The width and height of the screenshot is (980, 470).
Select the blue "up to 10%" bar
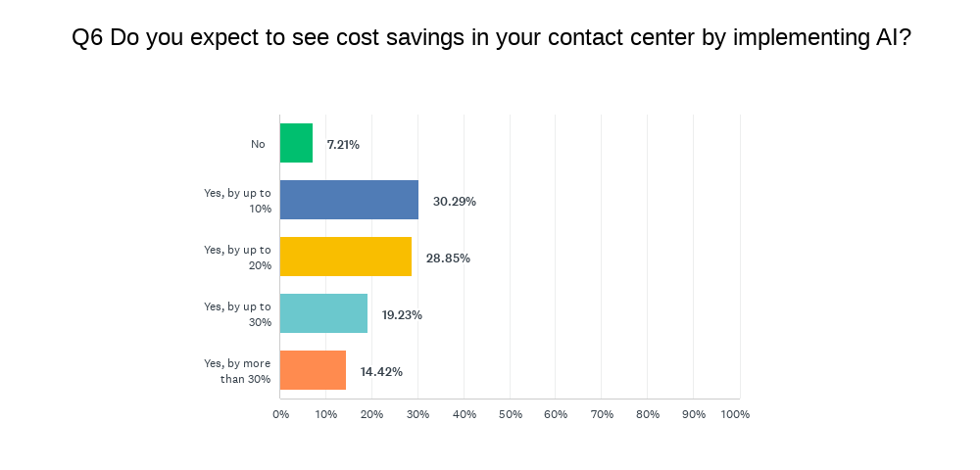[349, 200]
